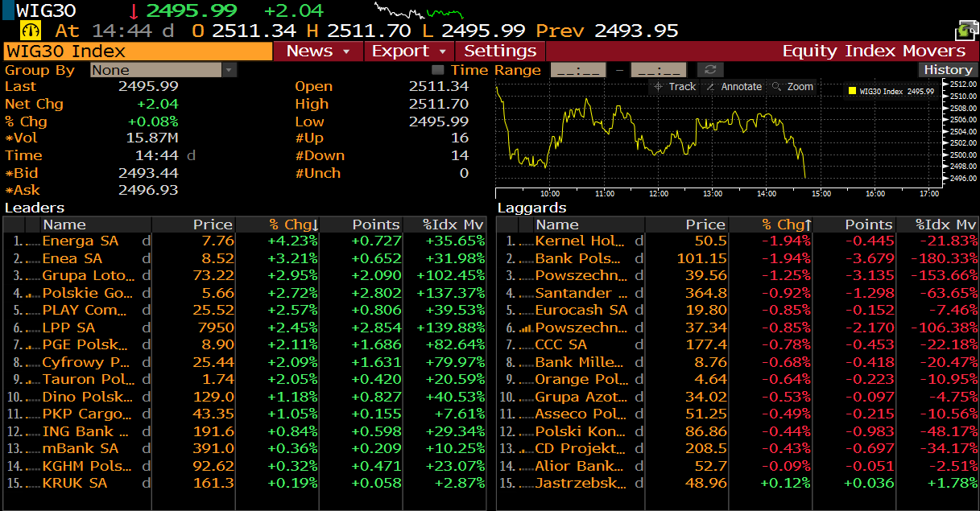
Task: Click volume bars icon beside Polskie Go row
Action: [32, 294]
